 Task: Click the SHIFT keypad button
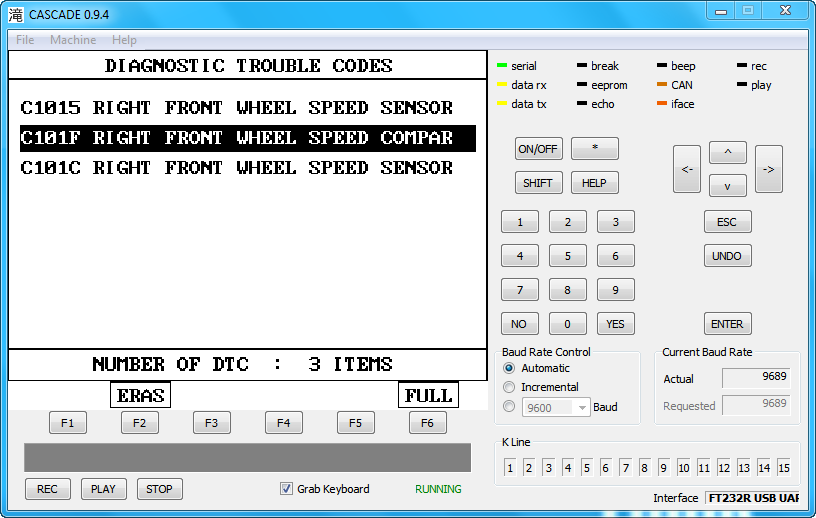click(x=538, y=183)
